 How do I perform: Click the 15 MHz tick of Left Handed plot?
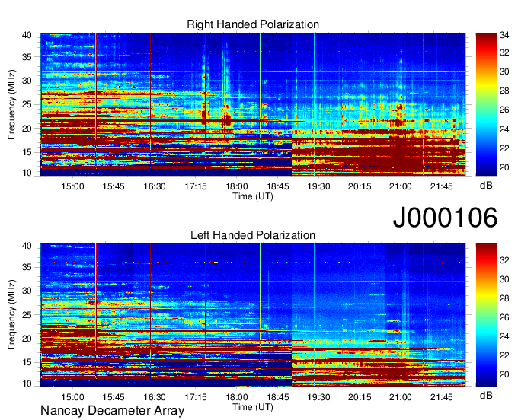[27, 363]
